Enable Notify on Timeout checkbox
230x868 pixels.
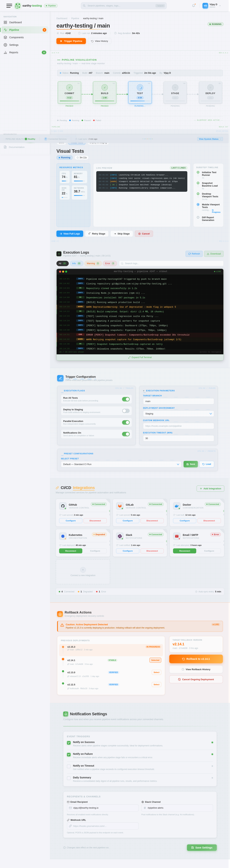(x=69, y=766)
